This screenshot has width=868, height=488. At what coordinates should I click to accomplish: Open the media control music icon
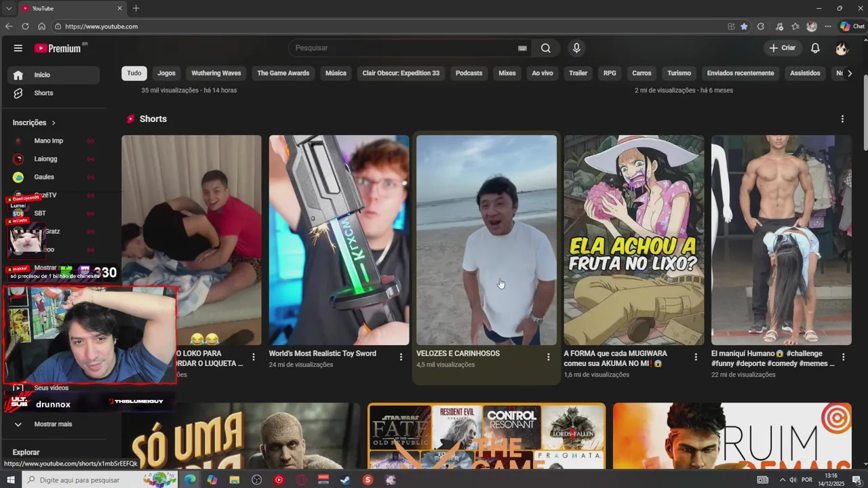[779, 26]
